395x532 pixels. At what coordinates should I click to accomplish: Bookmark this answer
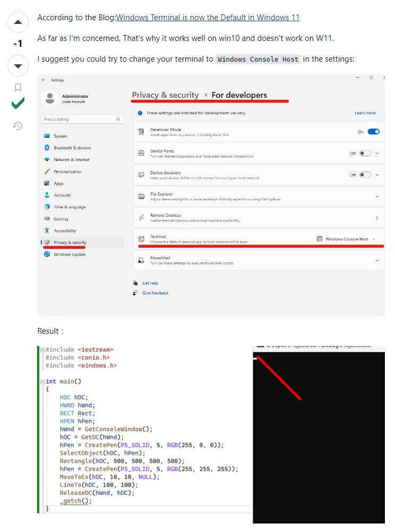point(18,88)
